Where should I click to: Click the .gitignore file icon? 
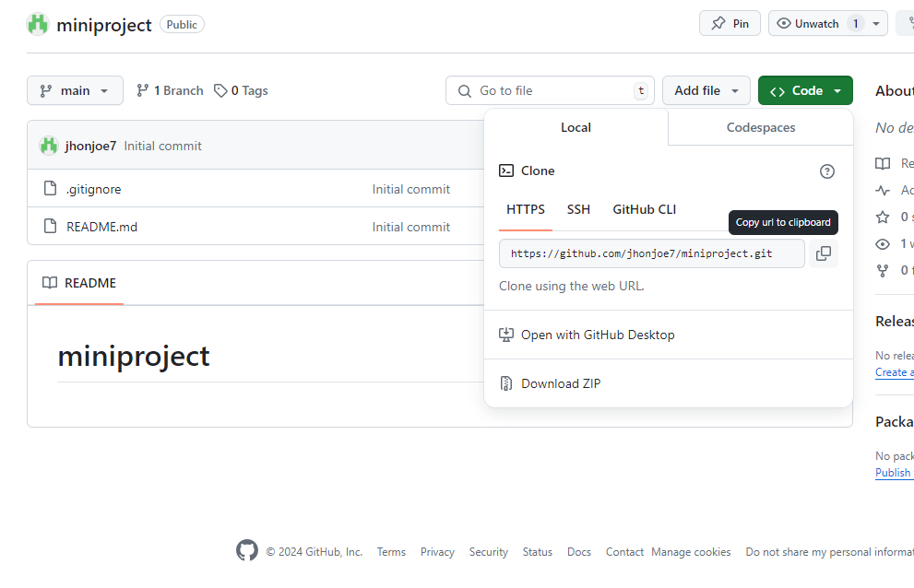point(51,188)
